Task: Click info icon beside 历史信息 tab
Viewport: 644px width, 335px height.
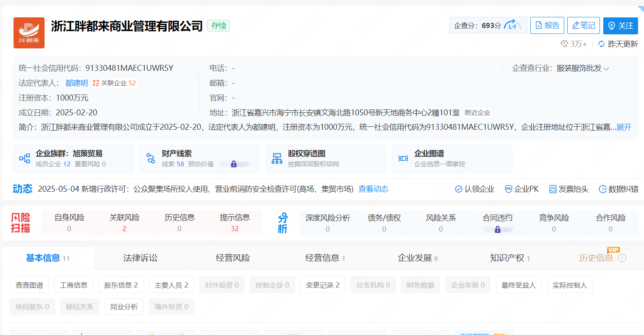Action: pos(622,258)
